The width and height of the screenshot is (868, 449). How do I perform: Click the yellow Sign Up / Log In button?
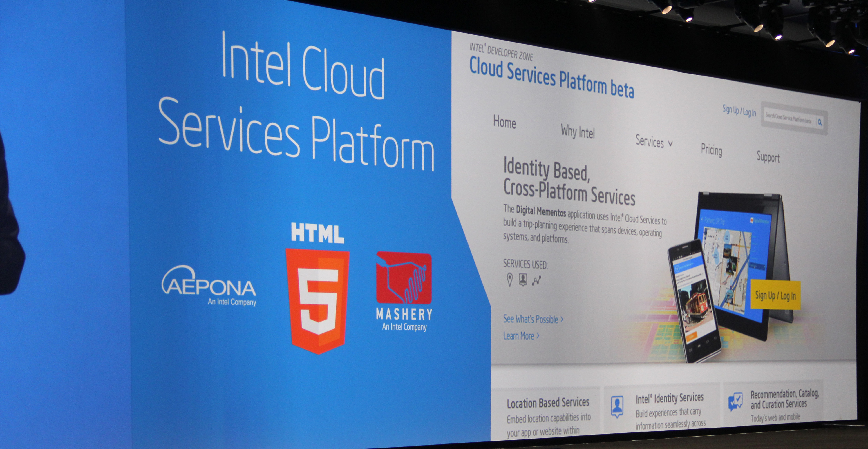click(775, 295)
